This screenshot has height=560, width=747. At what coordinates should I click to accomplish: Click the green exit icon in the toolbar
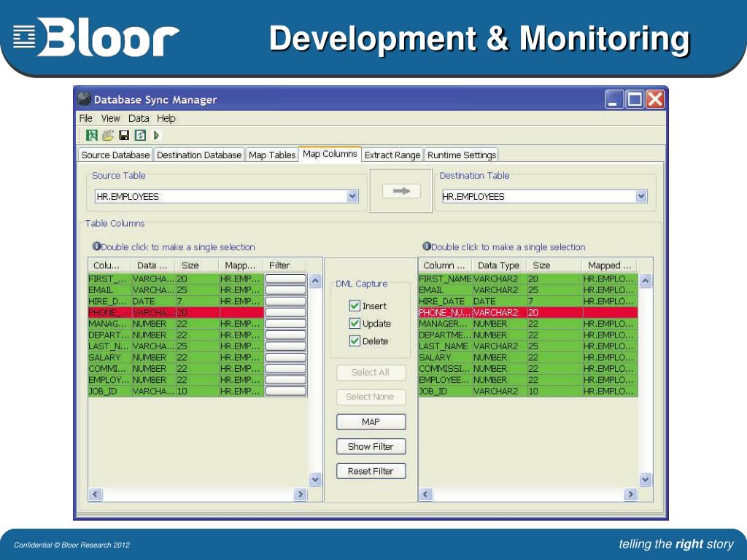[91, 135]
